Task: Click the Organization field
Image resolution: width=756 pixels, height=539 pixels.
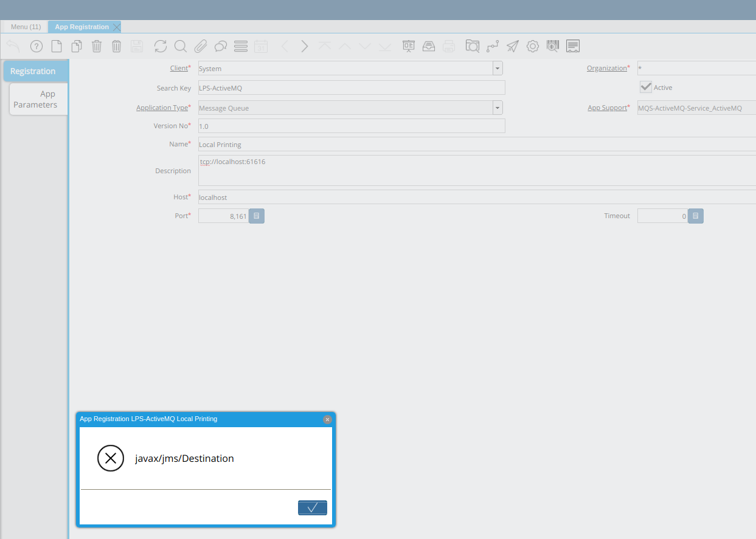Action: 696,68
